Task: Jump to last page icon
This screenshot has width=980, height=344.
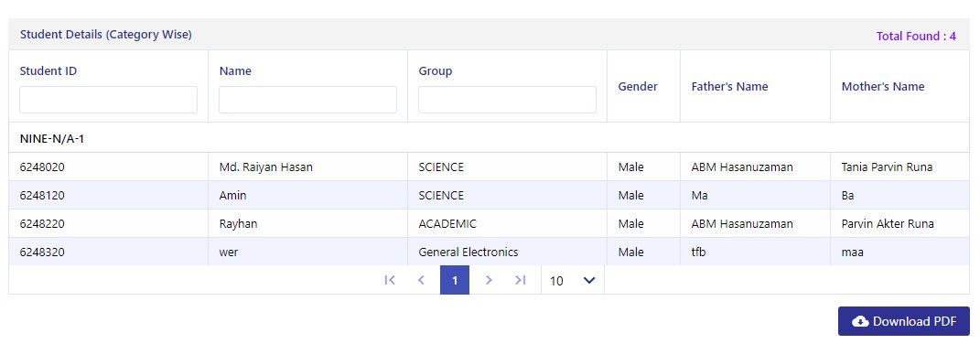Action: tap(520, 280)
